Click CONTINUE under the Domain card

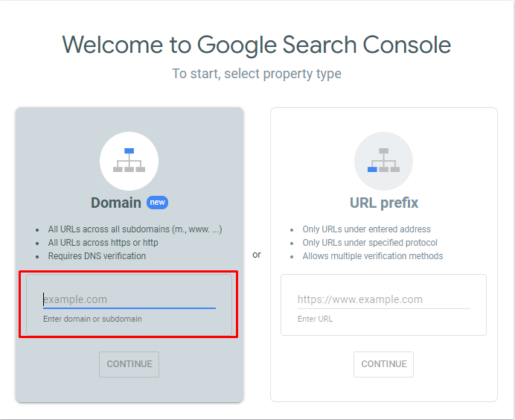tap(129, 364)
